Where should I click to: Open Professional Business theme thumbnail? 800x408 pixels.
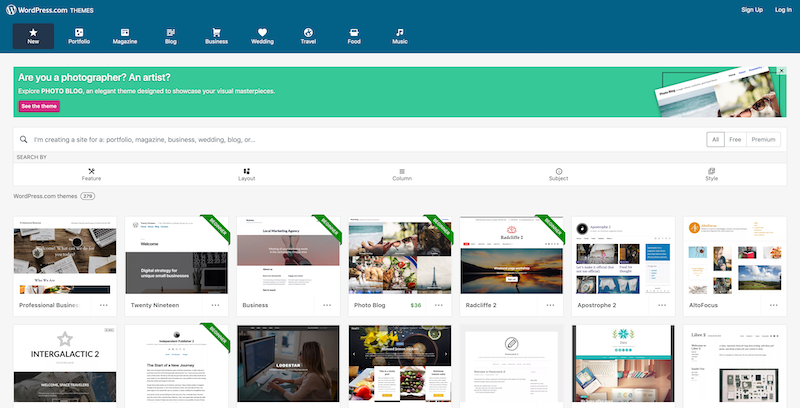pyautogui.click(x=65, y=256)
